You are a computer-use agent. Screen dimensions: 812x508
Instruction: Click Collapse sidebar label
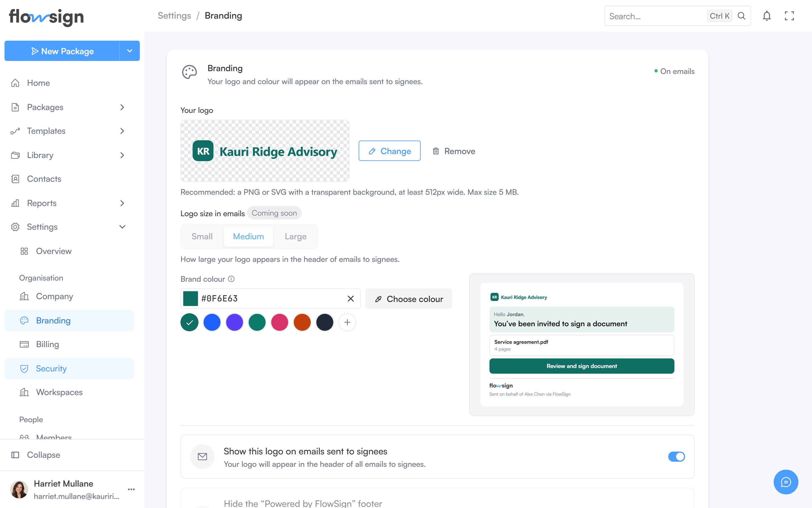(x=43, y=455)
